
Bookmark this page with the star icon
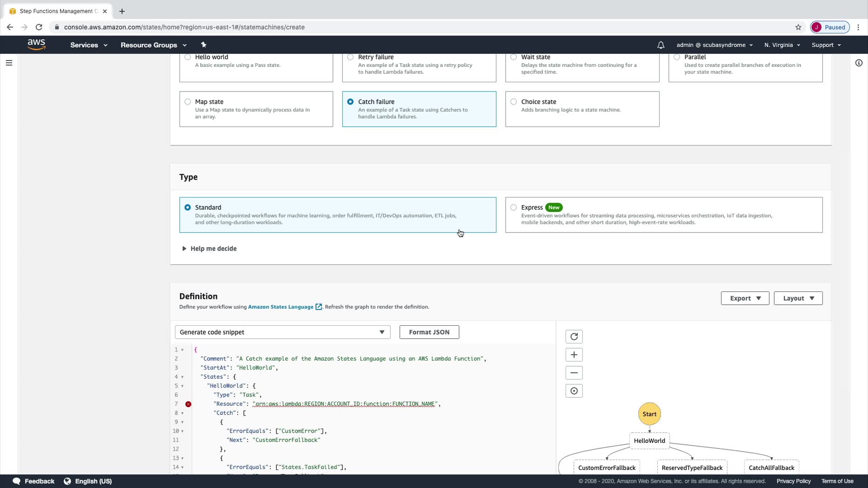coord(798,27)
